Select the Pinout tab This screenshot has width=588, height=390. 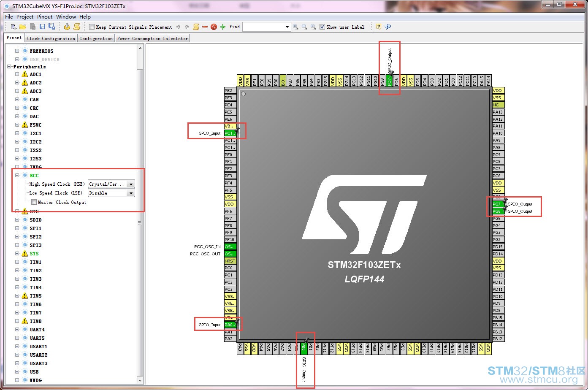(x=14, y=38)
